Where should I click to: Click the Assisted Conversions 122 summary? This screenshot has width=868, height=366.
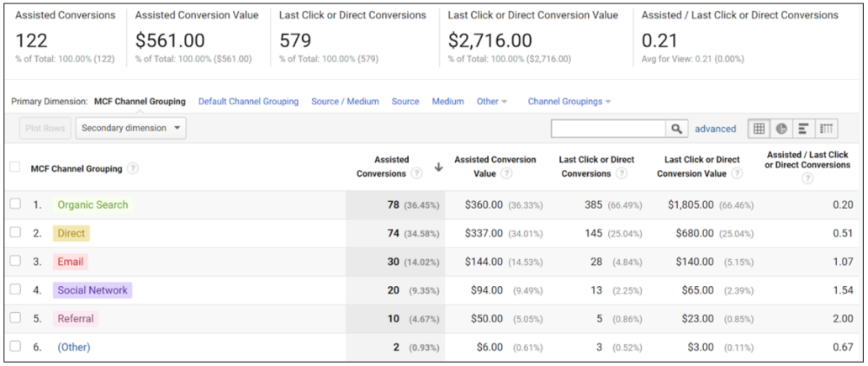click(32, 40)
